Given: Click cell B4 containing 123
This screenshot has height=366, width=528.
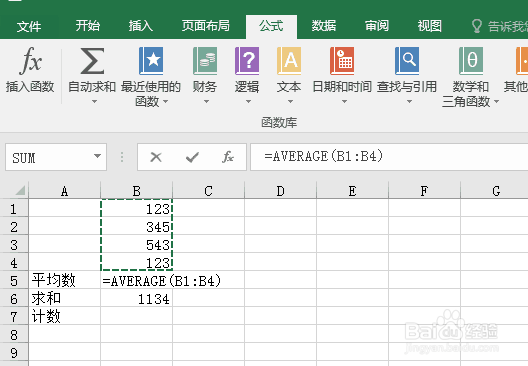Looking at the screenshot, I should (136, 263).
